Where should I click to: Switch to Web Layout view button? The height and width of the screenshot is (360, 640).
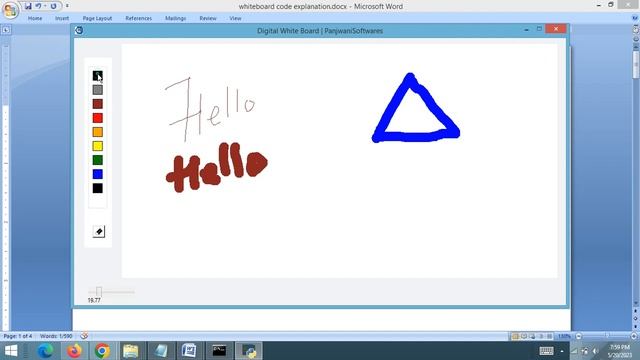[533, 336]
